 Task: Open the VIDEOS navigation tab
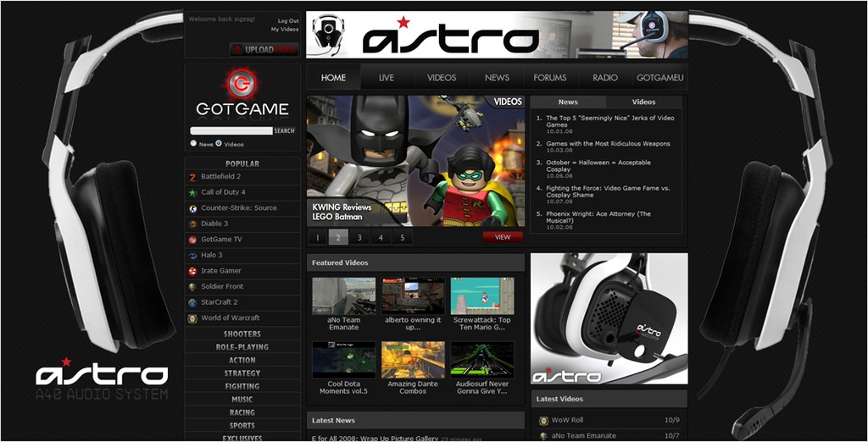pyautogui.click(x=441, y=77)
